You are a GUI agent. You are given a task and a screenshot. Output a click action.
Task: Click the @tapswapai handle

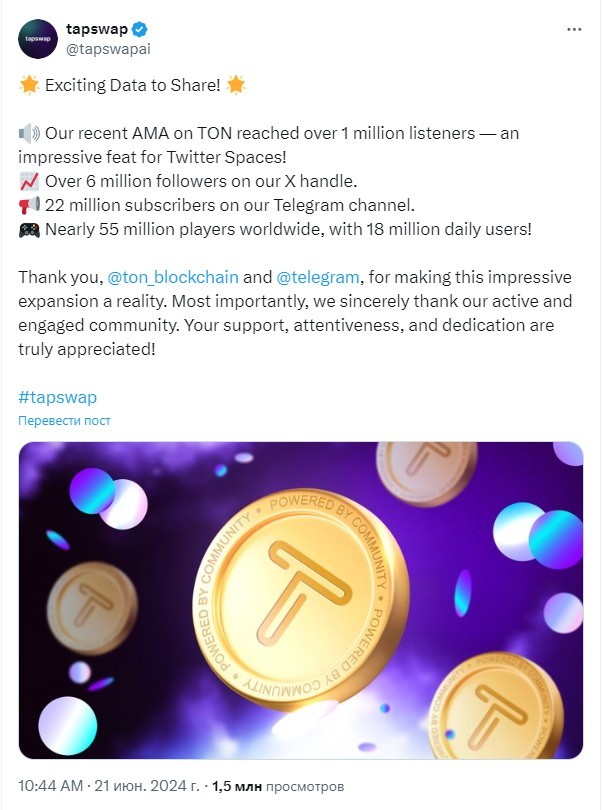click(x=108, y=49)
